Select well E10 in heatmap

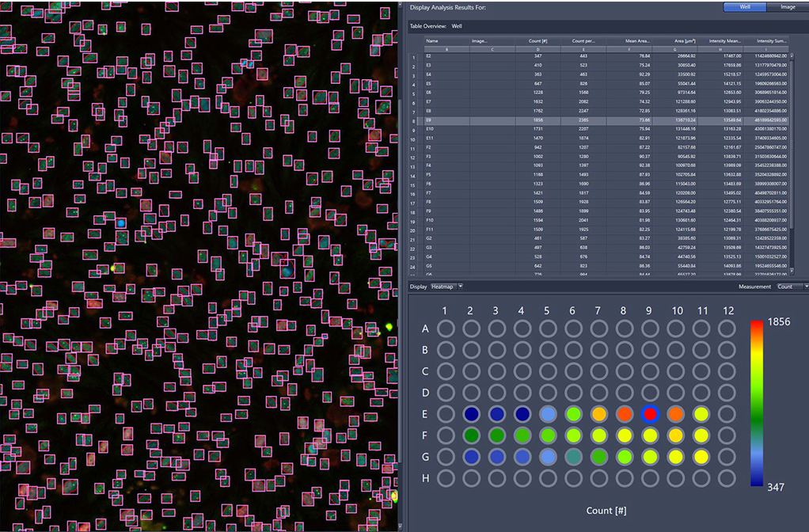(675, 414)
